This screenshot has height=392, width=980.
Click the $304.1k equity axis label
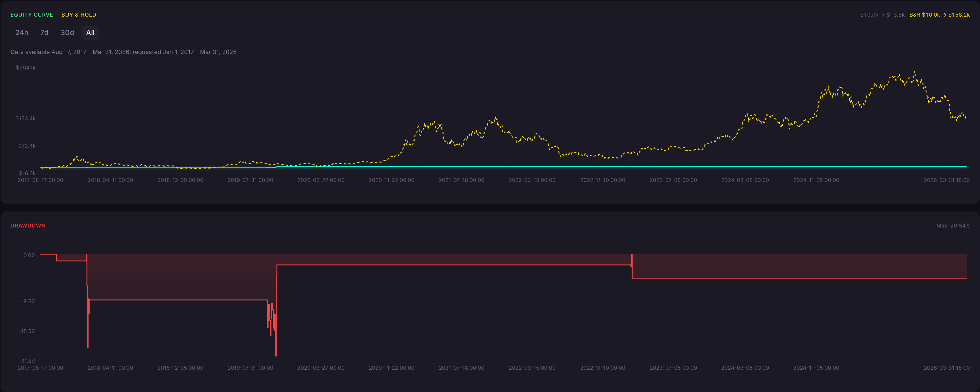(x=26, y=68)
